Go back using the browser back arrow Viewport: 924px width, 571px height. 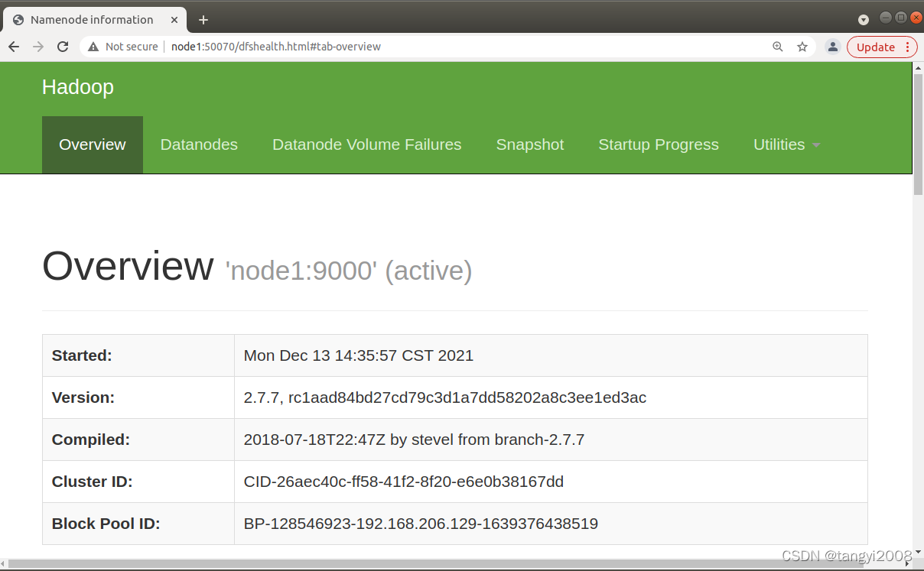[14, 47]
